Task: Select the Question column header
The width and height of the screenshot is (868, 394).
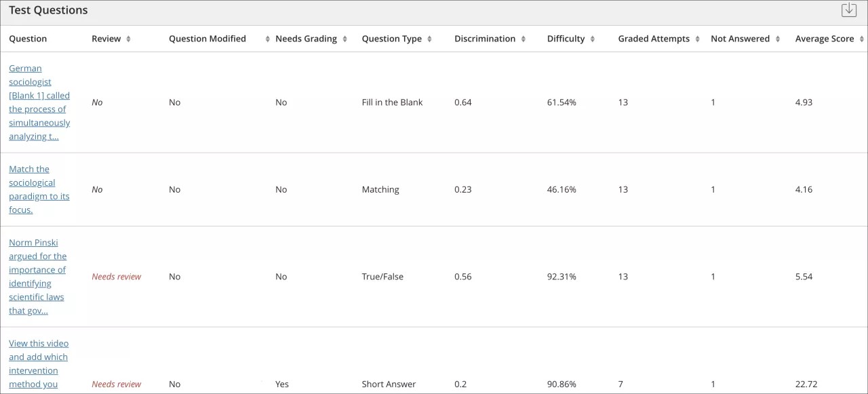Action: point(28,39)
